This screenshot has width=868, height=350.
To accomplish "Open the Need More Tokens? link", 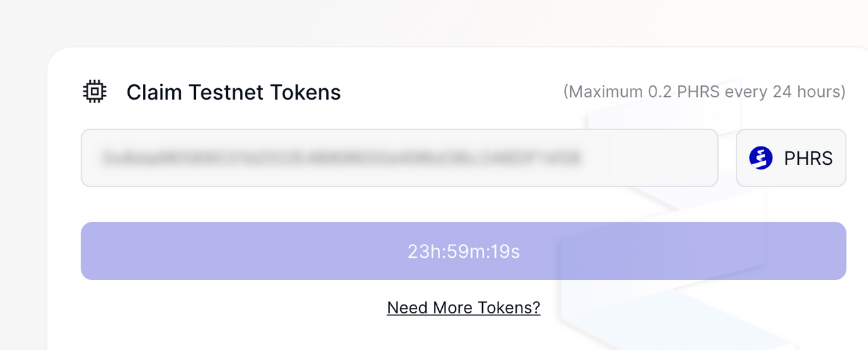I will click(x=463, y=308).
